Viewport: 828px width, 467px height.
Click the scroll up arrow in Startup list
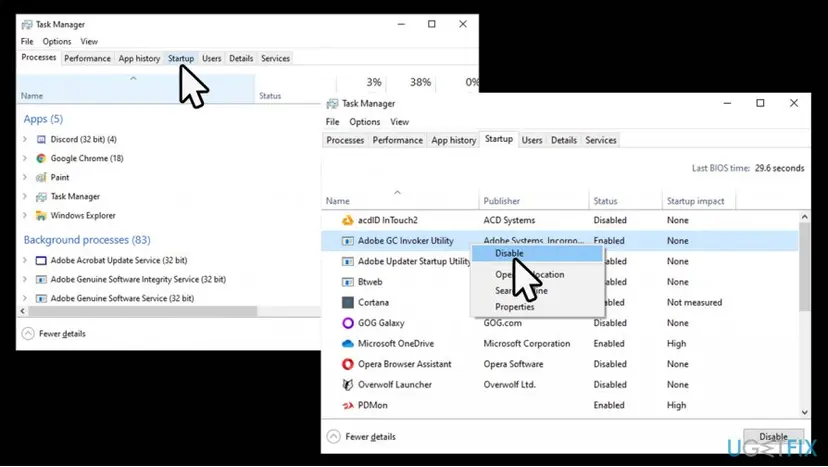coord(804,217)
